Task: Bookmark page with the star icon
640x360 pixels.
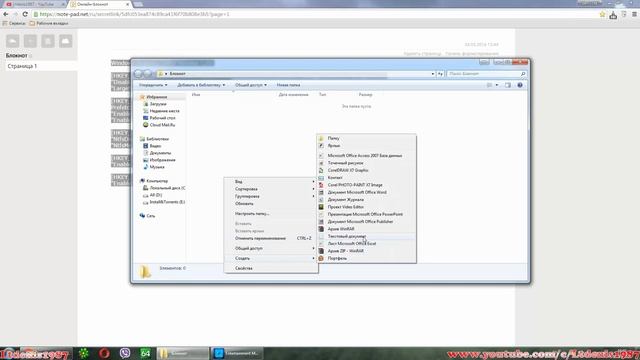Action: tap(602, 14)
